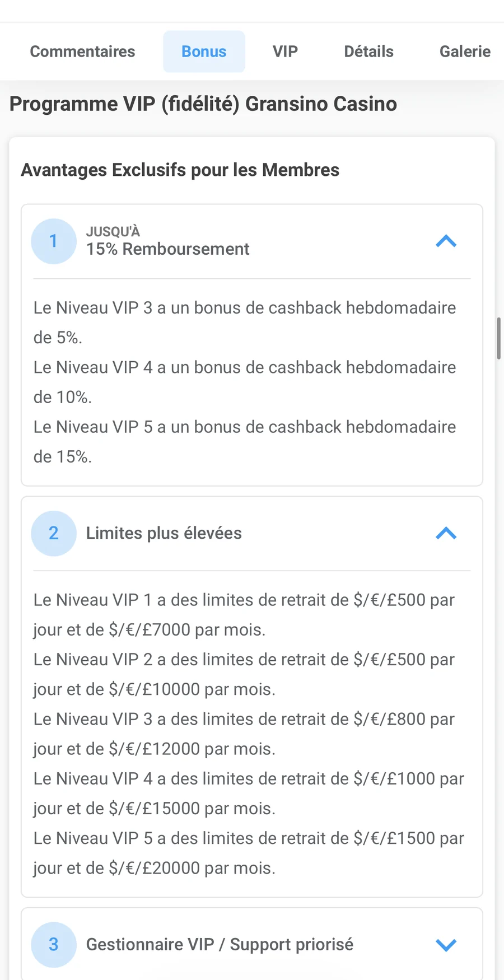Click the number 2 circle badge
The image size is (504, 980).
point(54,533)
